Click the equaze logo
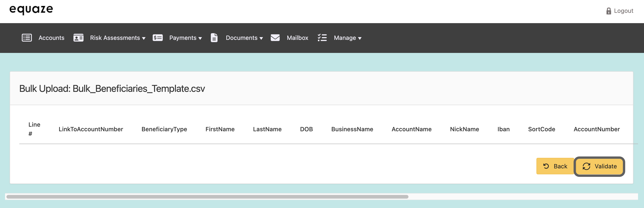Viewport: 644px width, 208px height. tap(31, 10)
